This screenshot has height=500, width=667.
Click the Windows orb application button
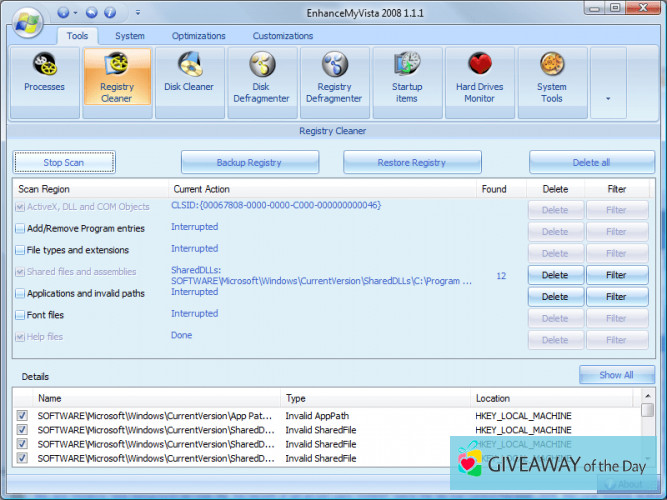(x=27, y=18)
